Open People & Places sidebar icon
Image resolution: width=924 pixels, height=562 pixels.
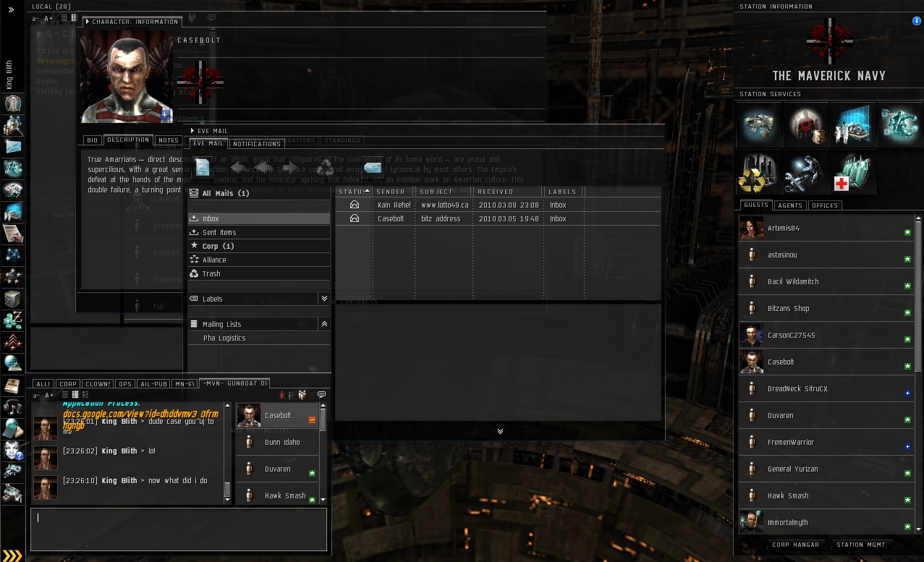click(x=12, y=125)
